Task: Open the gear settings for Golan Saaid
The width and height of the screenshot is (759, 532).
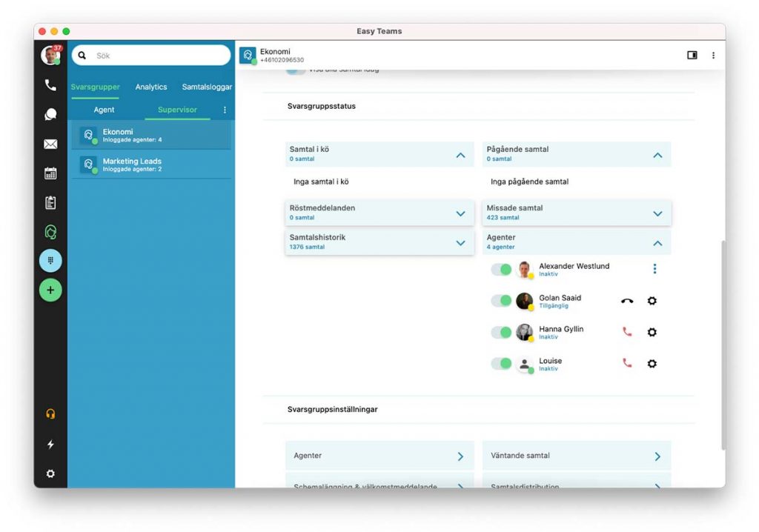Action: tap(652, 301)
